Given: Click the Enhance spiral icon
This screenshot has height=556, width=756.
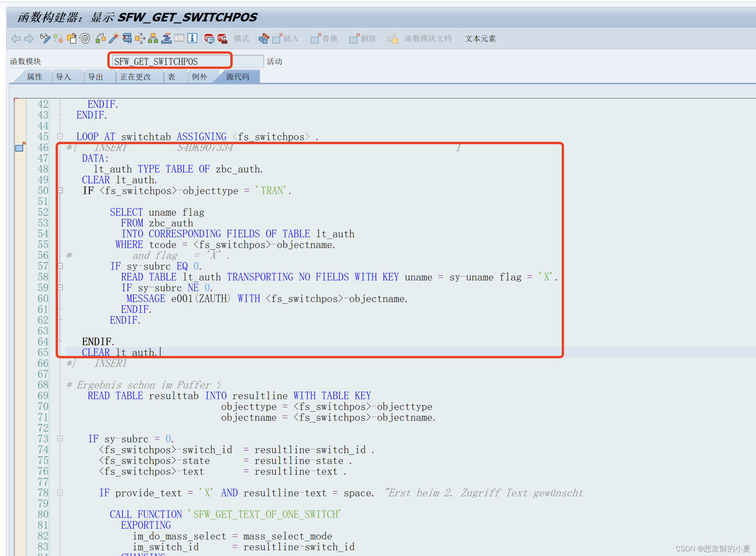Looking at the screenshot, I should pos(85,38).
